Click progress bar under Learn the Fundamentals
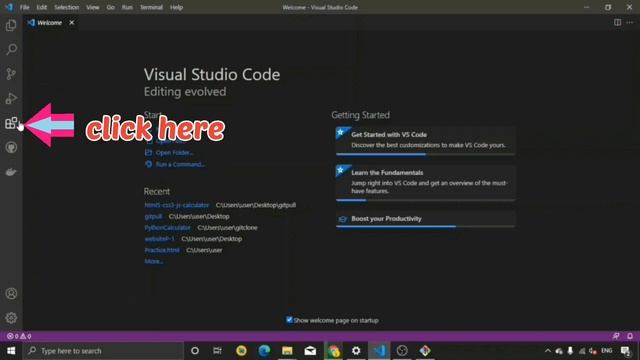The width and height of the screenshot is (640, 360). coord(425,200)
